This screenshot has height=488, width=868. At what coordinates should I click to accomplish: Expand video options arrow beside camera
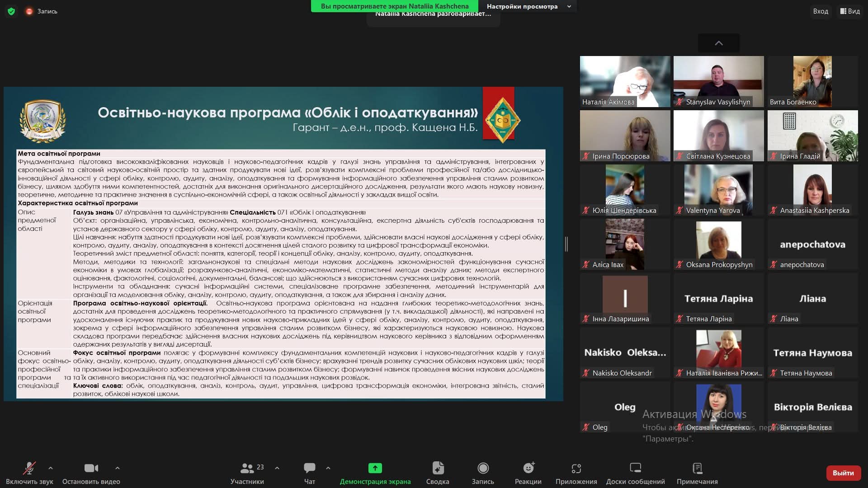click(x=118, y=468)
